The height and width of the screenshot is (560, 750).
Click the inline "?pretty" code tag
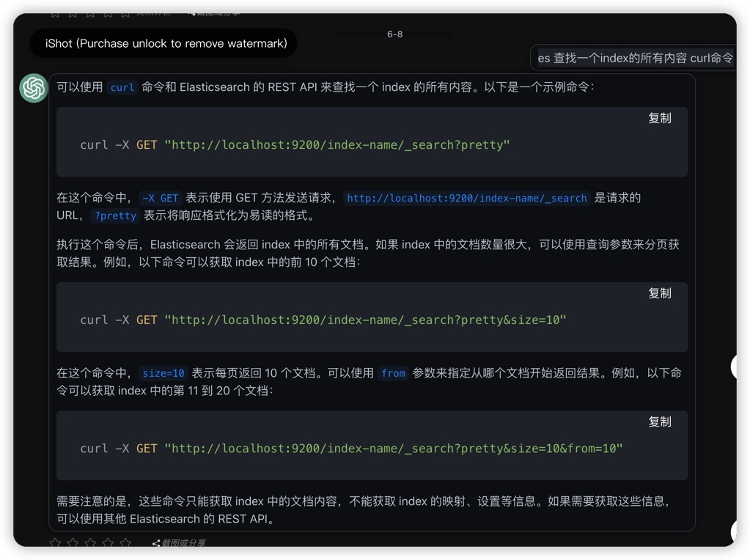click(x=115, y=215)
